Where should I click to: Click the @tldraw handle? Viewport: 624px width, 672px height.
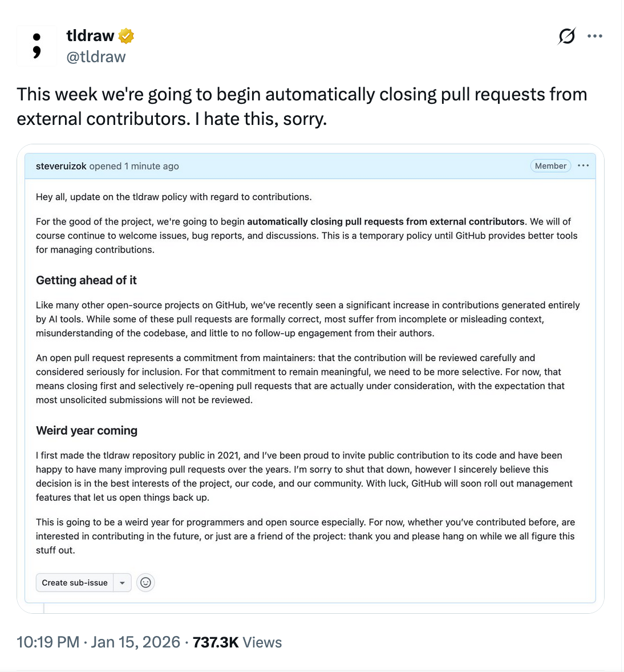tap(96, 57)
